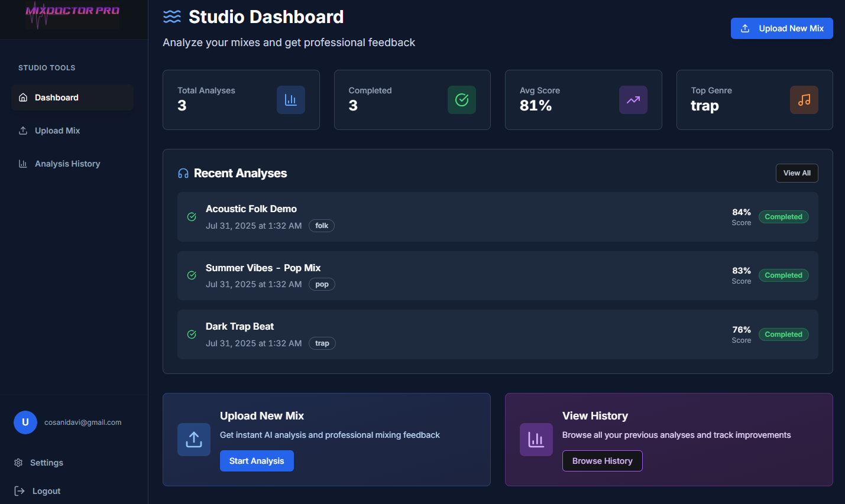Click the 81% average score value

536,106
